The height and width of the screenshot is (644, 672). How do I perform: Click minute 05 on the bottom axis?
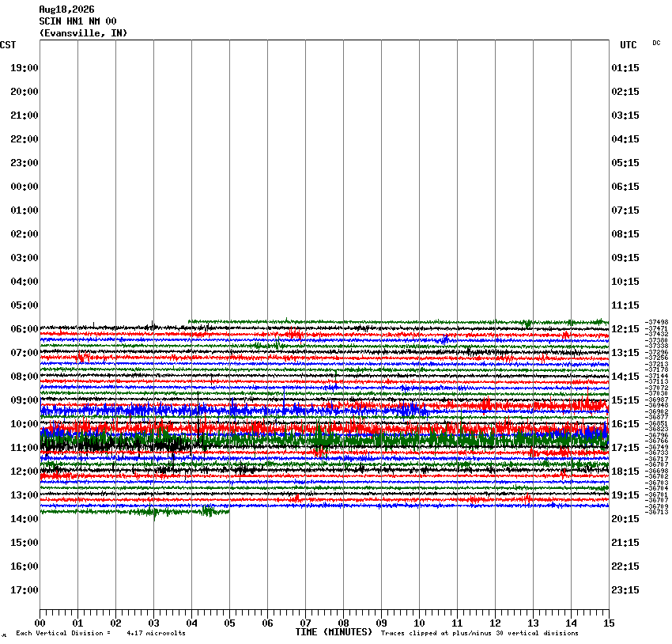click(x=229, y=623)
